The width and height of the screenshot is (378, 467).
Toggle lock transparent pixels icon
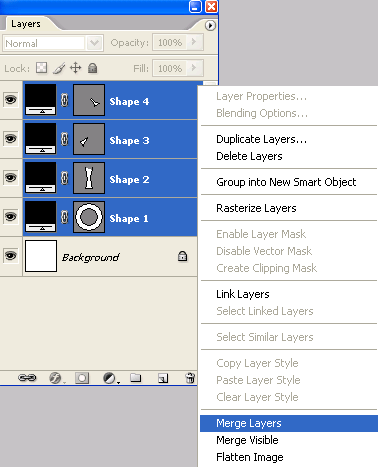pos(41,68)
